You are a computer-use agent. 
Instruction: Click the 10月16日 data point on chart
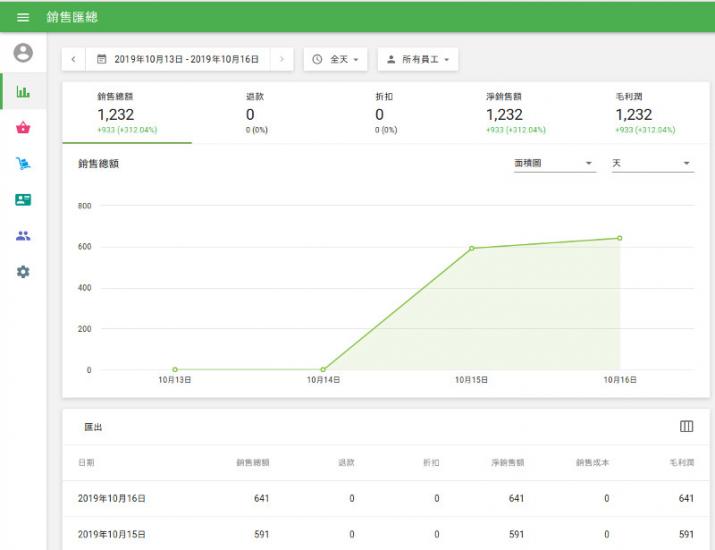pyautogui.click(x=620, y=238)
